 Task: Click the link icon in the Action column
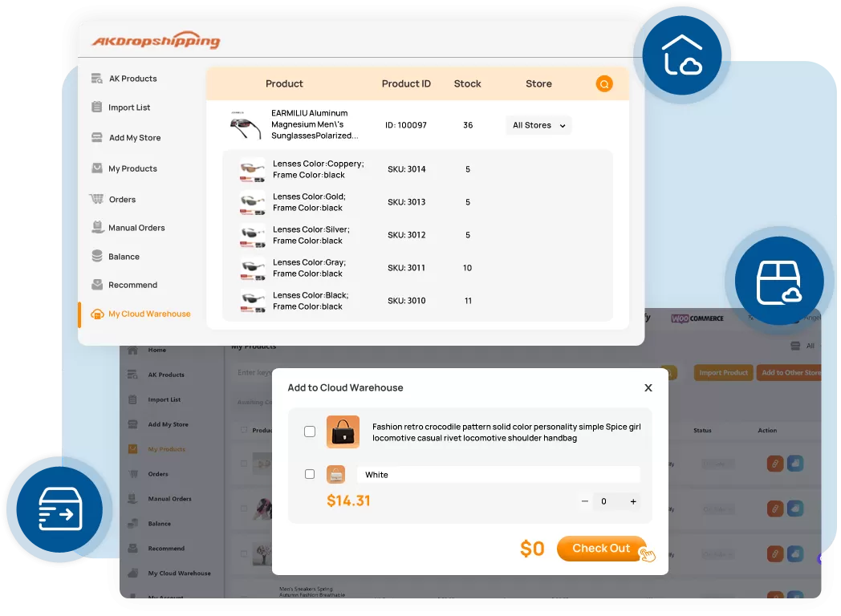pos(776,463)
